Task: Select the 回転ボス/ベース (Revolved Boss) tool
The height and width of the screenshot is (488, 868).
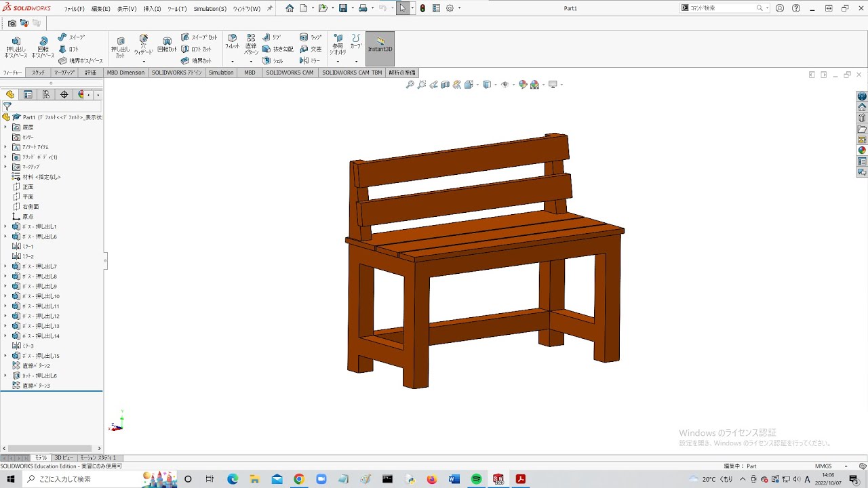Action: coord(43,47)
